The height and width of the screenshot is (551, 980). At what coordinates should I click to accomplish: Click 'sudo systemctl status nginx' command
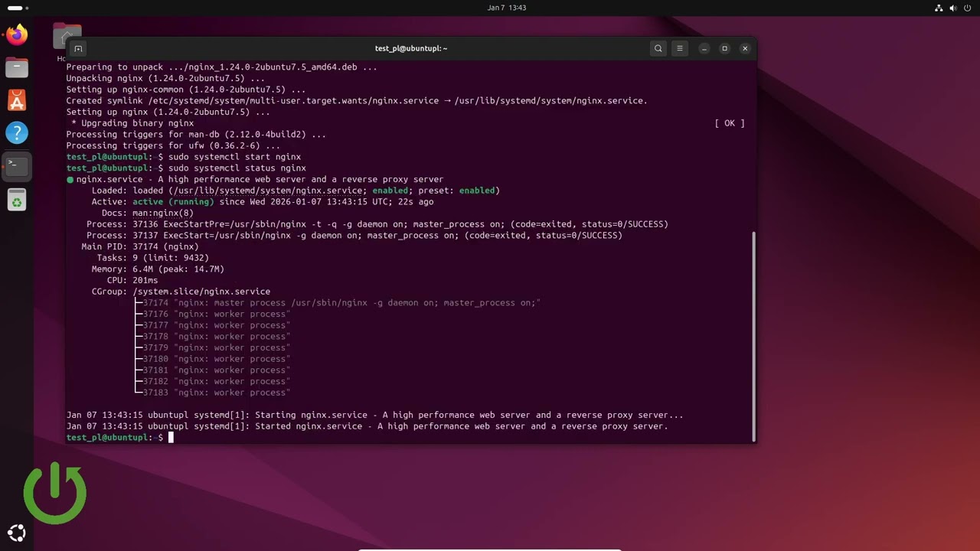[237, 168]
